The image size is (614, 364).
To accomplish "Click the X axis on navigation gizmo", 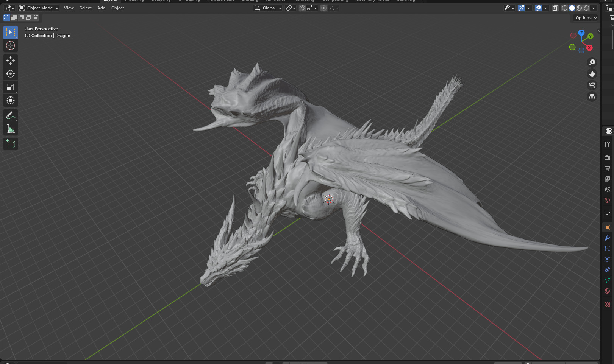I will click(589, 48).
